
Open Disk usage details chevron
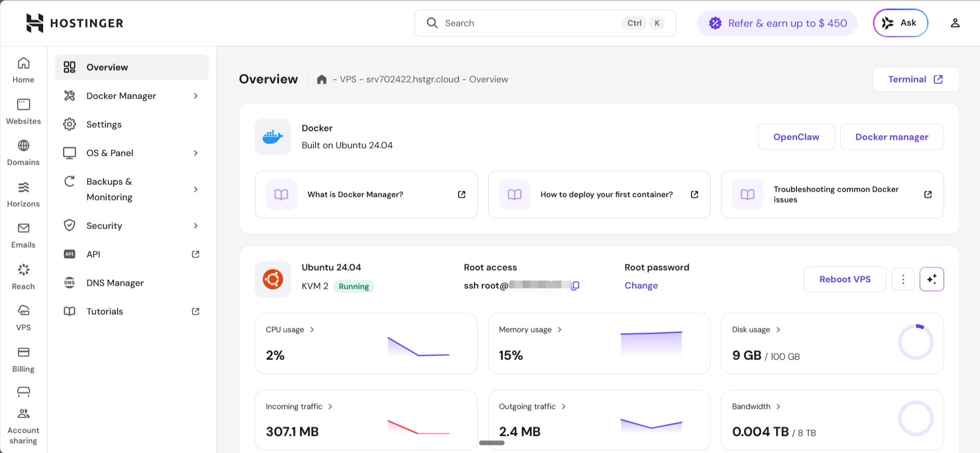point(778,329)
